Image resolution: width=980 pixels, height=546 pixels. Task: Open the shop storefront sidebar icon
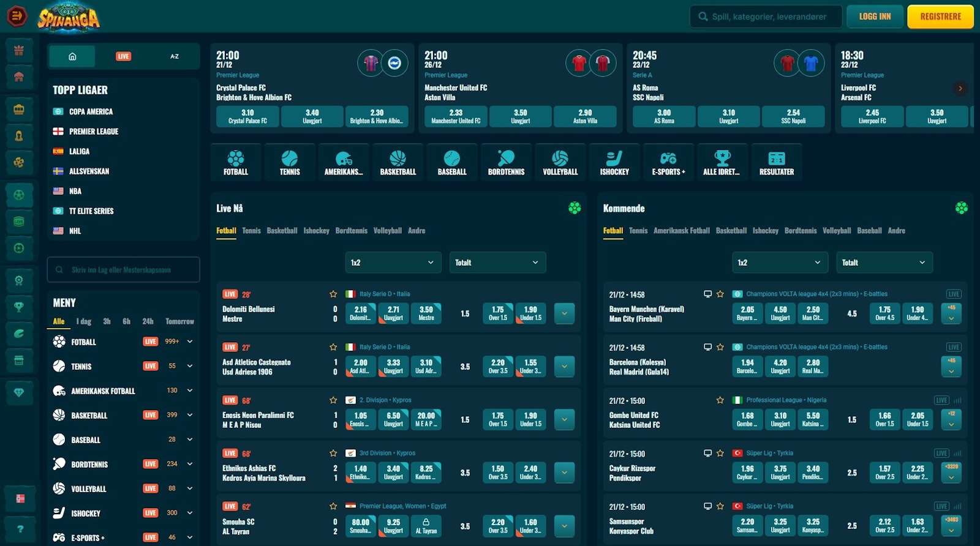click(19, 360)
